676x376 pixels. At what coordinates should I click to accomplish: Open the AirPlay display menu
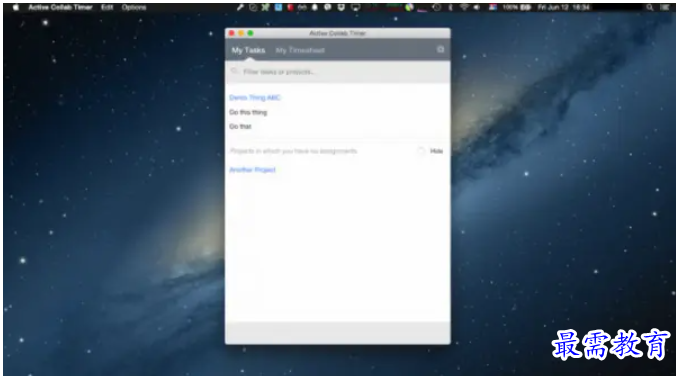tap(355, 7)
